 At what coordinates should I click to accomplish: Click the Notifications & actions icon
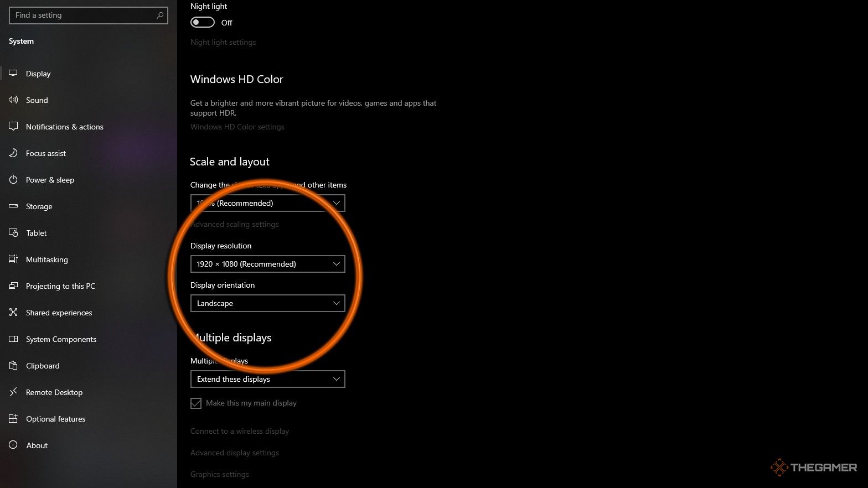(13, 126)
